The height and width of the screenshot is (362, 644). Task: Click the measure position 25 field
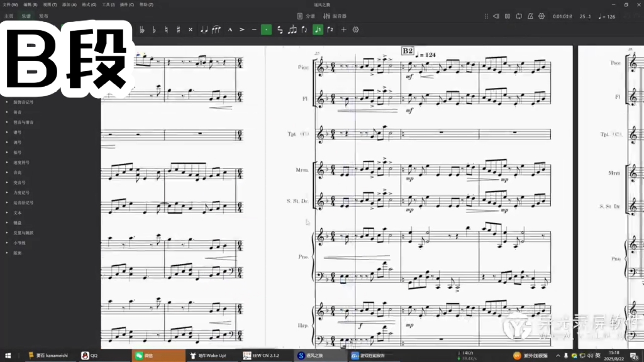click(586, 16)
